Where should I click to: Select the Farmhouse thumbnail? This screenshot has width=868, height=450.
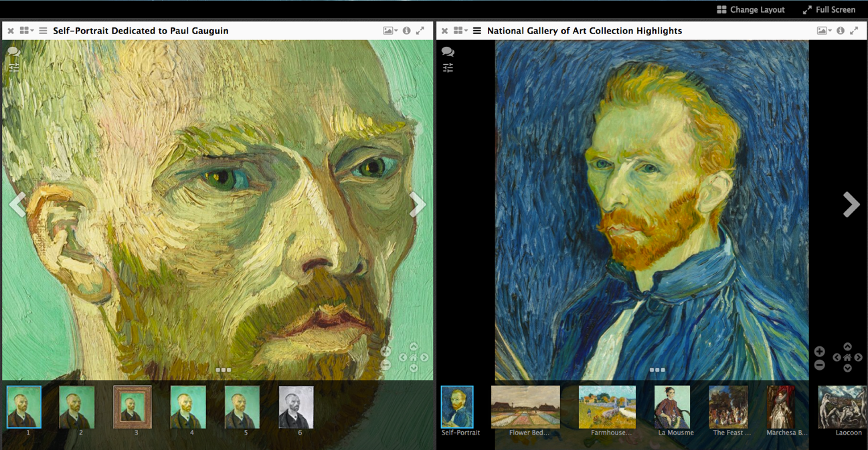coord(607,407)
